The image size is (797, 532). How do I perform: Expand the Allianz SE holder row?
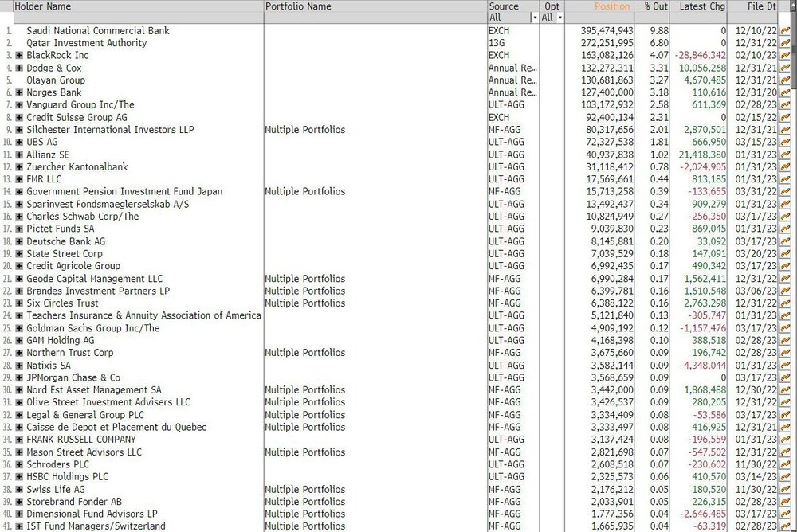pyautogui.click(x=19, y=155)
